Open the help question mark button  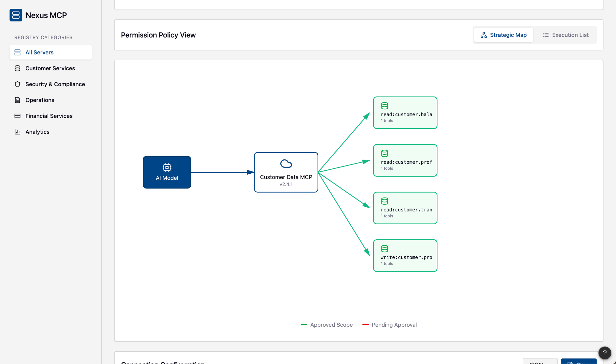[x=604, y=353]
